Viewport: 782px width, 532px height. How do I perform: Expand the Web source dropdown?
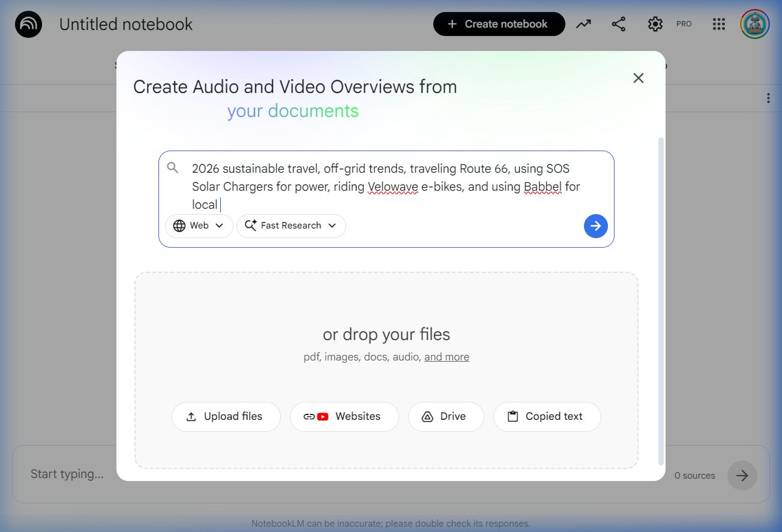(x=199, y=226)
